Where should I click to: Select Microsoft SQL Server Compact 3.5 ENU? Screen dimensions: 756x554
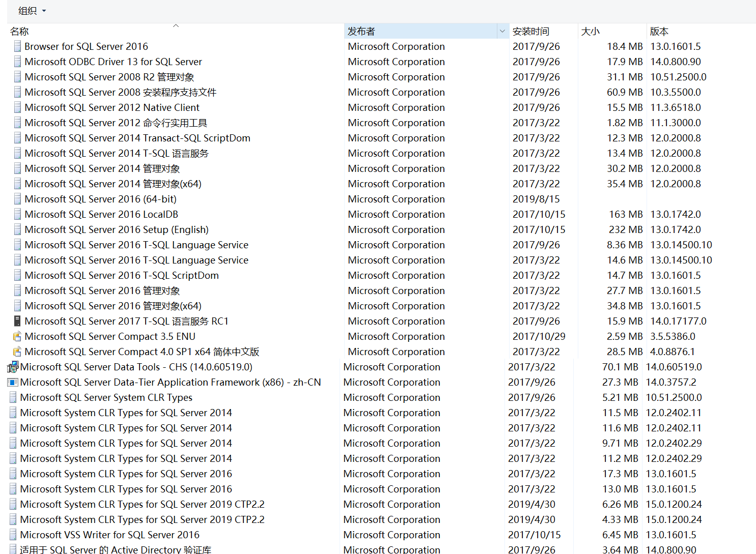point(110,336)
